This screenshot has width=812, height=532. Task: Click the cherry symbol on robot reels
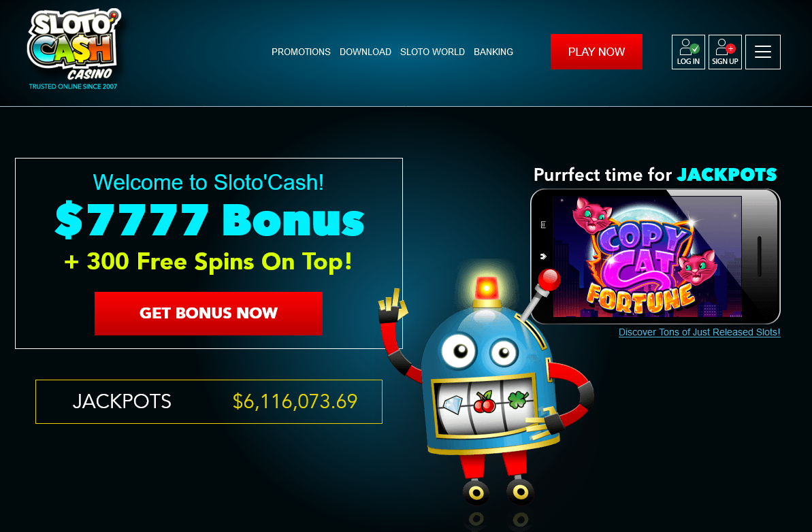pos(485,401)
